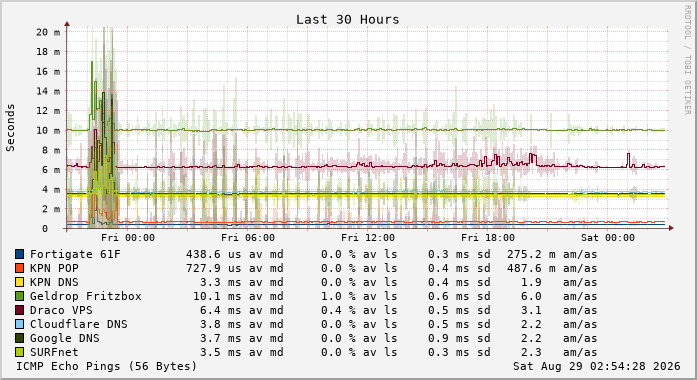Click the 'KPN DNS' legend label
The image size is (697, 380).
54,282
